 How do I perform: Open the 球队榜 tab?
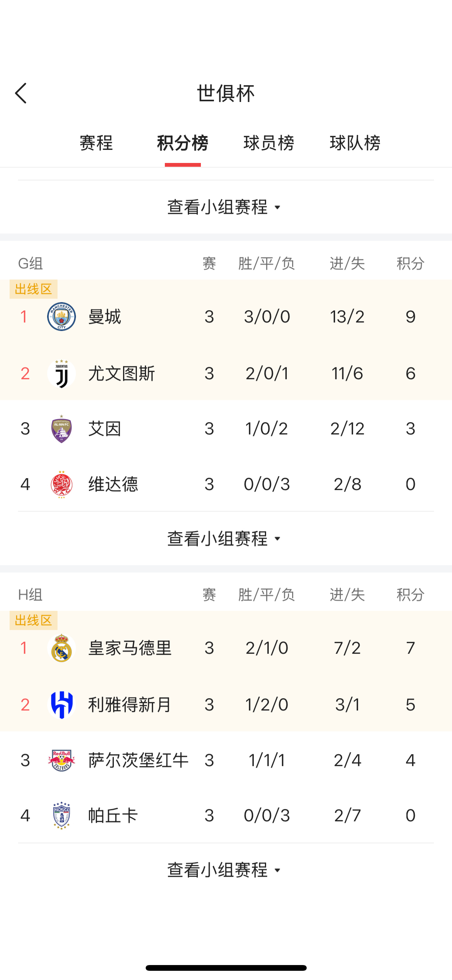coord(355,143)
